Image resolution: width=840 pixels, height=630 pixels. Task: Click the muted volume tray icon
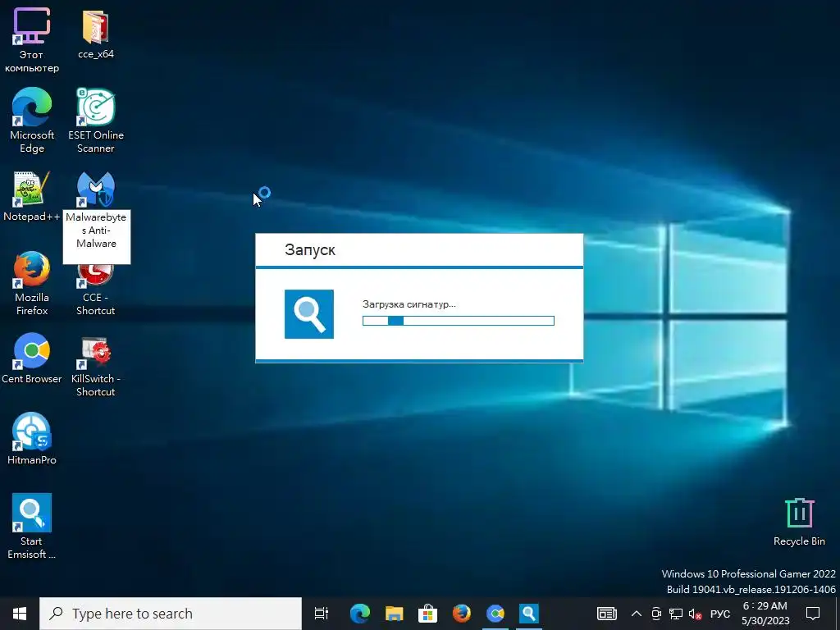(696, 614)
